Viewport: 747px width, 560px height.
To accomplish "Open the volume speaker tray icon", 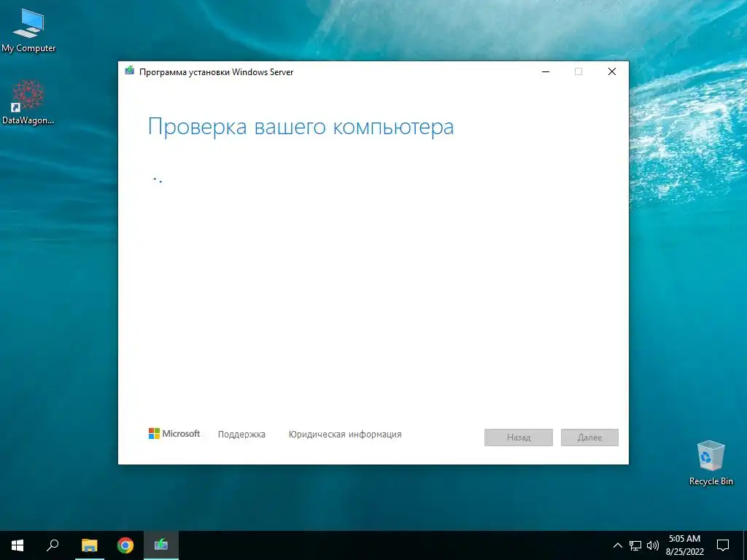I will [652, 545].
